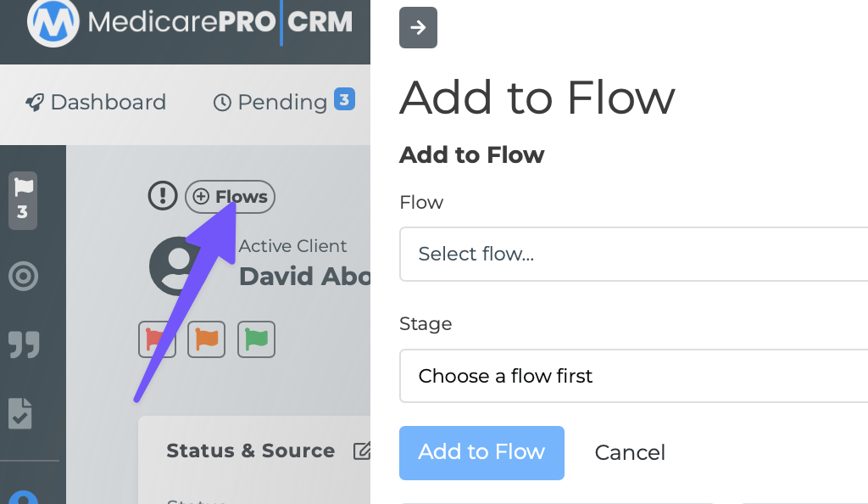
Task: Toggle the green flag
Action: tap(256, 340)
